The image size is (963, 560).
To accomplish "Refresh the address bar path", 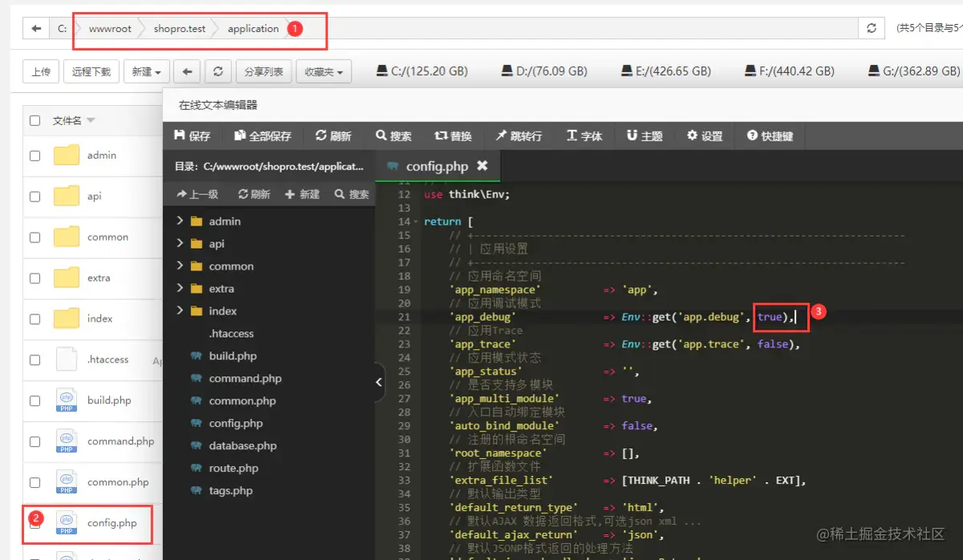I will click(872, 27).
